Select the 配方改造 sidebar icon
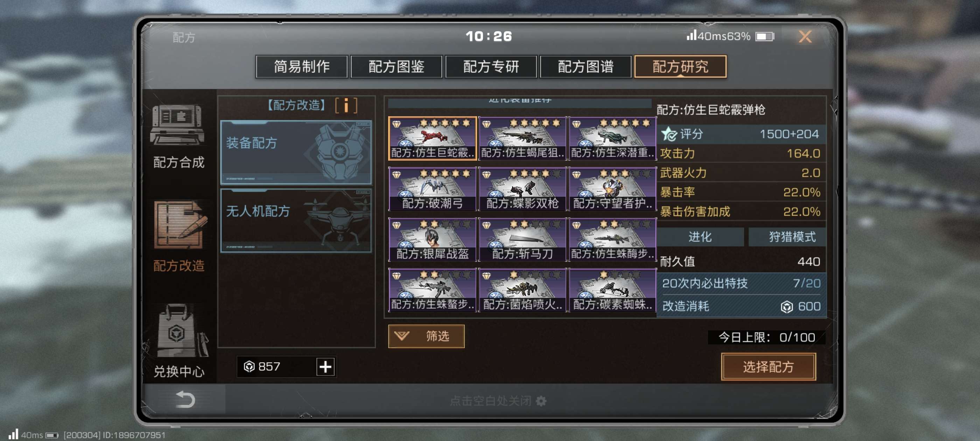980x441 pixels. pyautogui.click(x=180, y=225)
